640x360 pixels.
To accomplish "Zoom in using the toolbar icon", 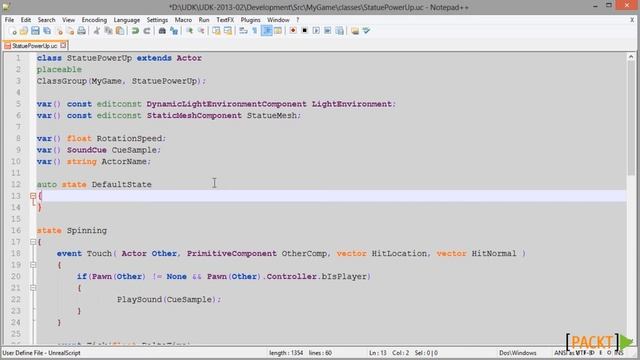I will tap(189, 31).
